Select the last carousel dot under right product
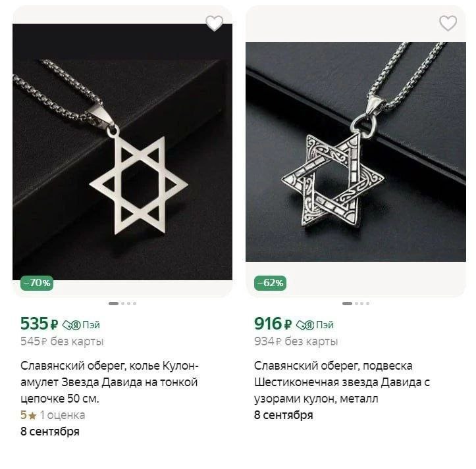 (367, 303)
